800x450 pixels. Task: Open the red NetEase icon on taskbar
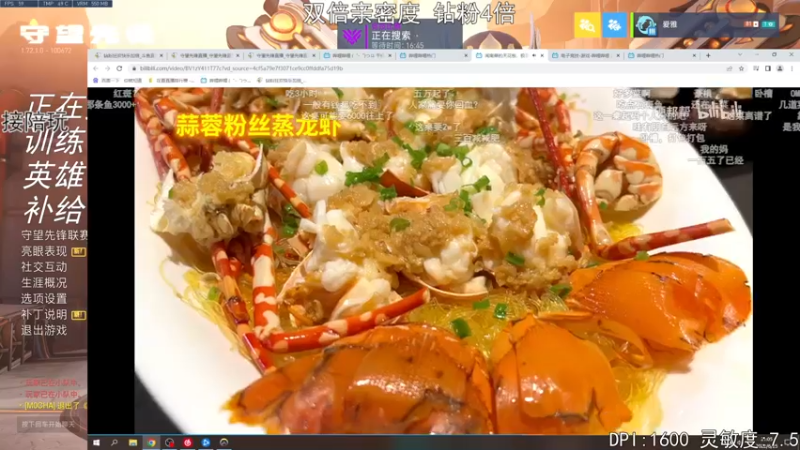coord(188,442)
